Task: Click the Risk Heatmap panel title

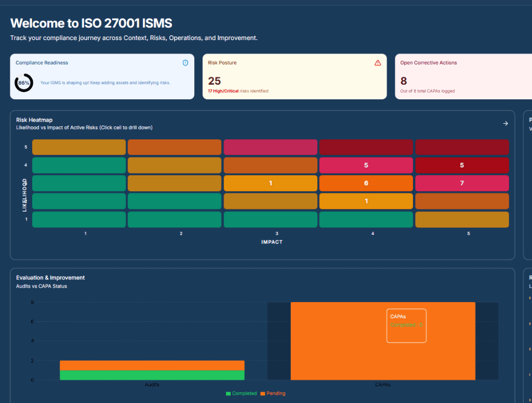Action: click(x=34, y=120)
